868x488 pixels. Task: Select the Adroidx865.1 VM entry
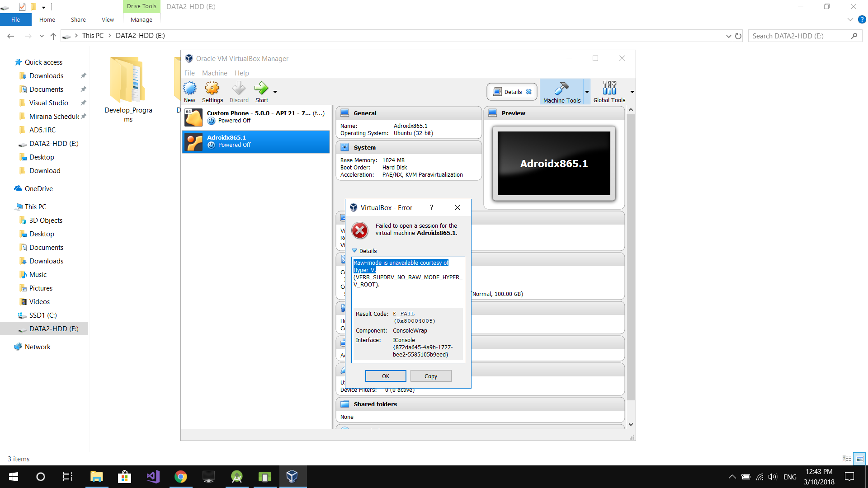pyautogui.click(x=256, y=141)
